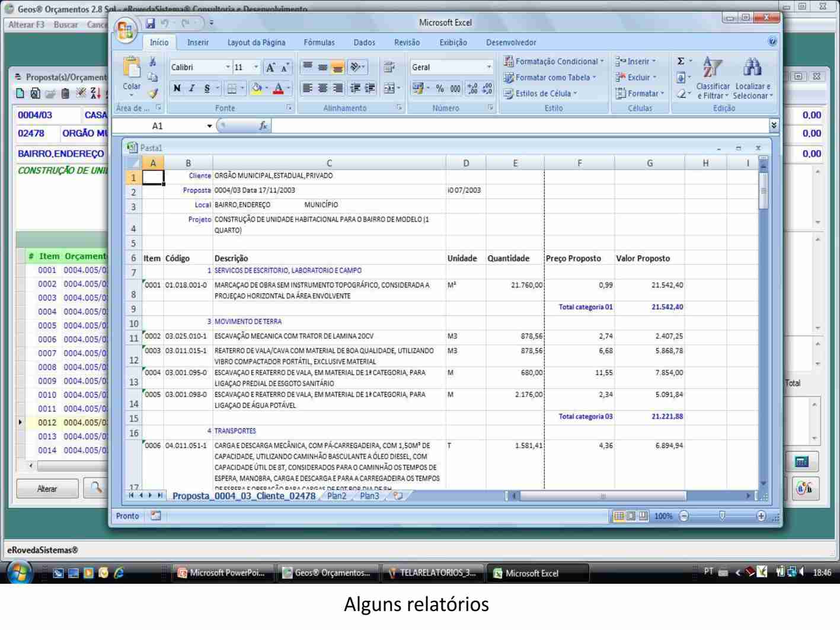The width and height of the screenshot is (840, 630).
Task: Toggle bottom vertical alignment
Action: pyautogui.click(x=337, y=68)
